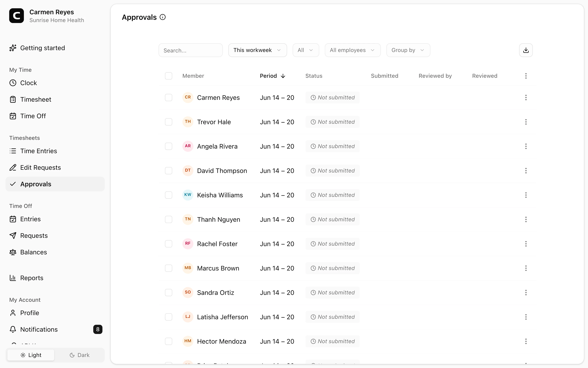
Task: Open the Group by dropdown
Action: 408,50
